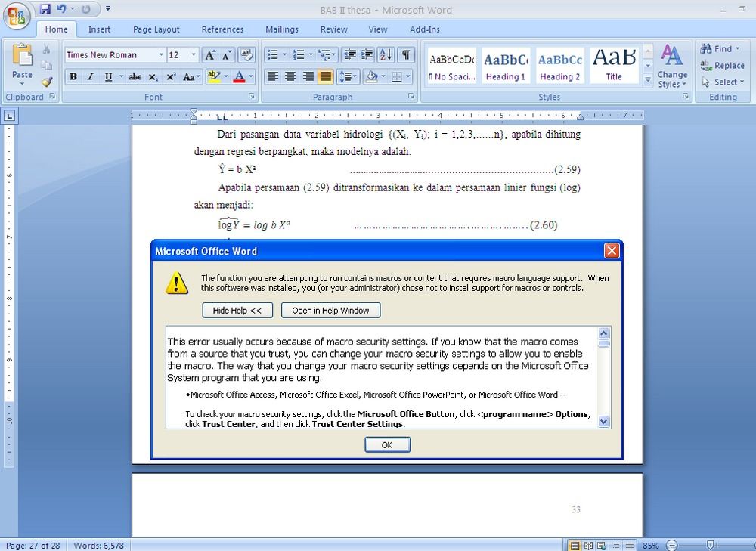Click the Change Styles icon

click(672, 66)
